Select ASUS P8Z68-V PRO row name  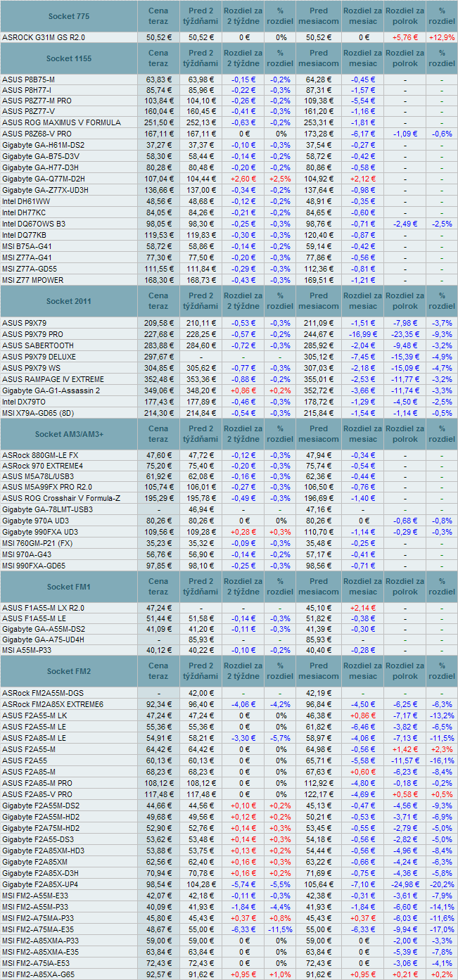pos(37,134)
